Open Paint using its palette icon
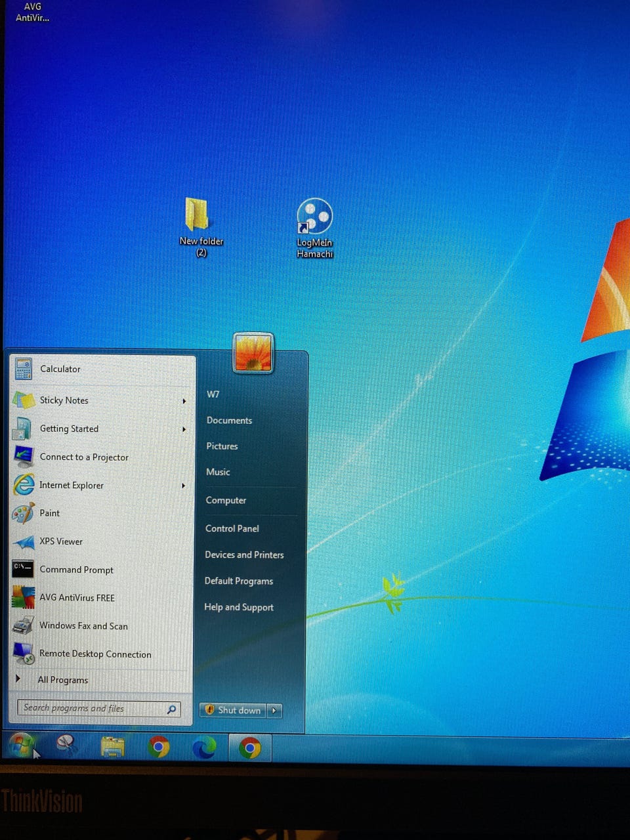The image size is (630, 840). pos(23,513)
